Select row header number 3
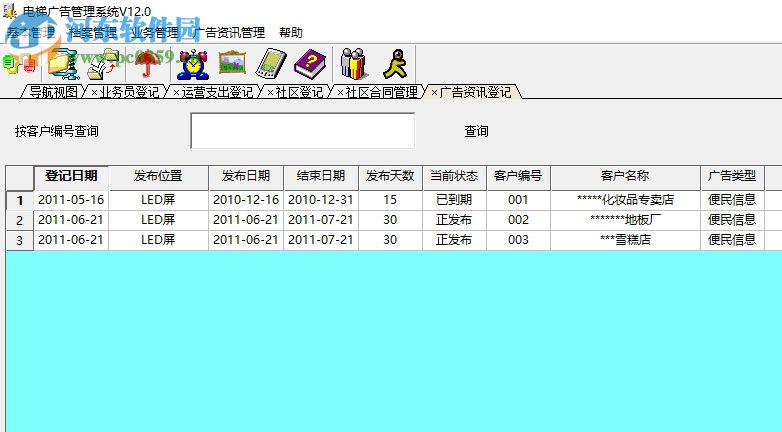Image resolution: width=782 pixels, height=432 pixels. click(x=20, y=240)
